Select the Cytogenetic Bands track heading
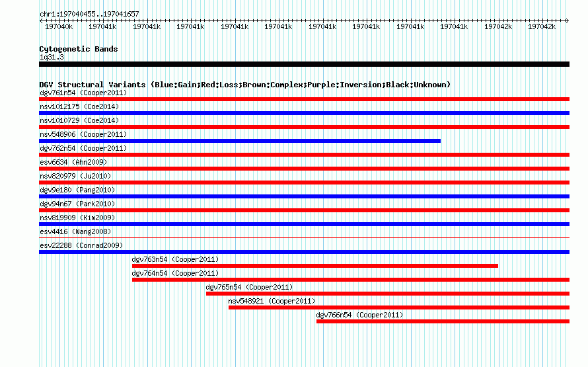Viewport: 588px width, 367px height. pyautogui.click(x=79, y=49)
